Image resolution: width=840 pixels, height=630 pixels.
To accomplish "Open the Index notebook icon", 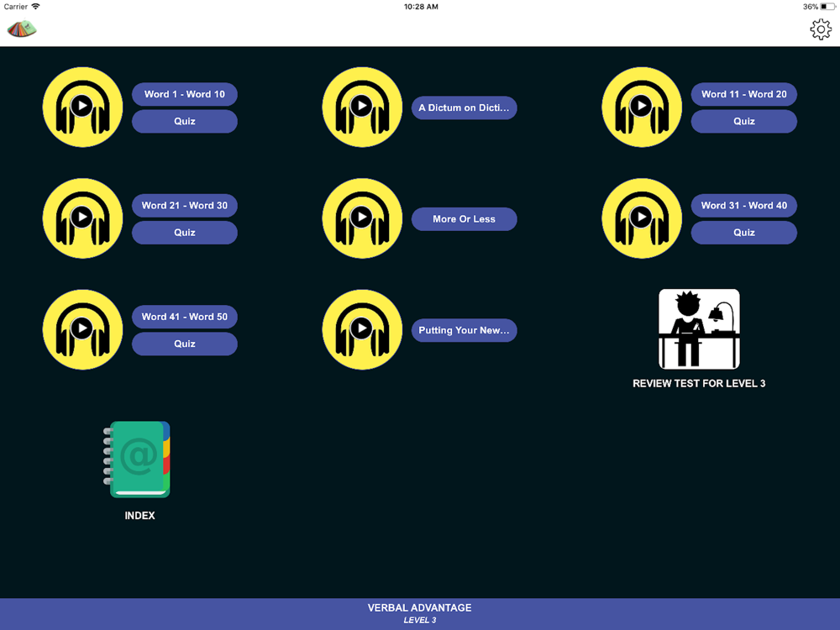I will (x=137, y=459).
